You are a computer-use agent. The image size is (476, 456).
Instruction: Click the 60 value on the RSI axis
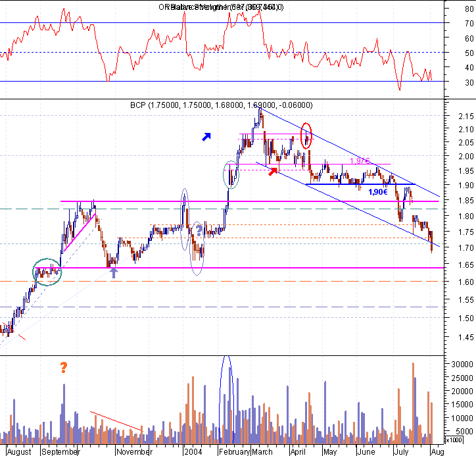469,38
